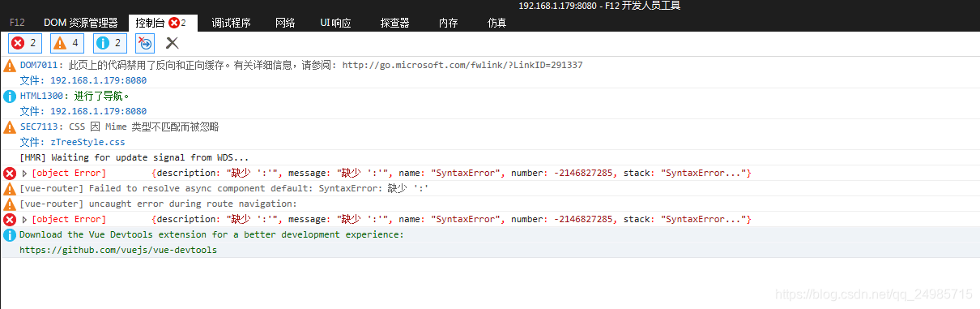Switch to the 仿真 emulation tab
The image size is (980, 309).
496,23
